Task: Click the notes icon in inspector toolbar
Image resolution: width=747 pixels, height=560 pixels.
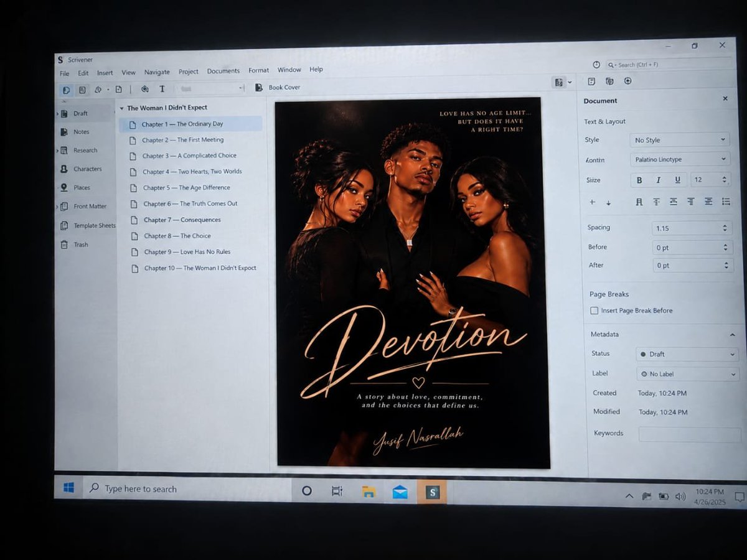Action: click(x=591, y=82)
